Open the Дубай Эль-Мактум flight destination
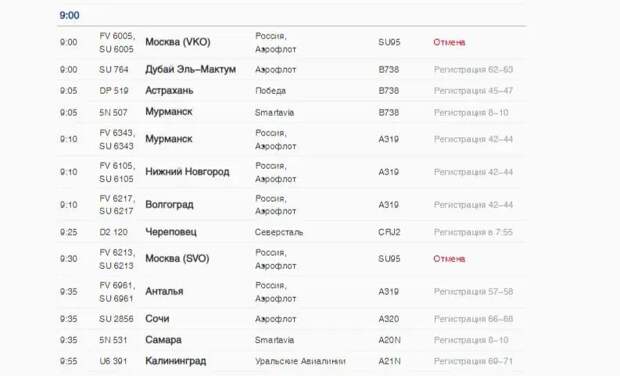 (191, 69)
